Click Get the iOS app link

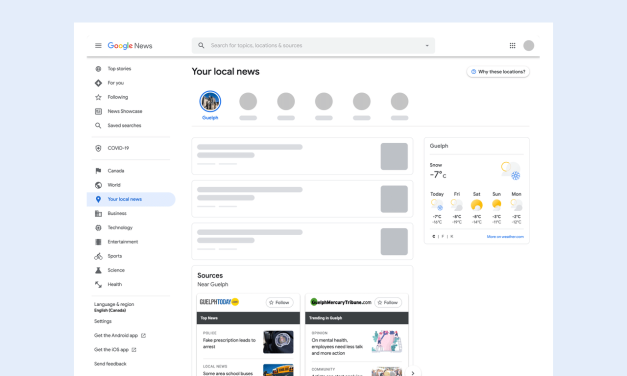115,350
